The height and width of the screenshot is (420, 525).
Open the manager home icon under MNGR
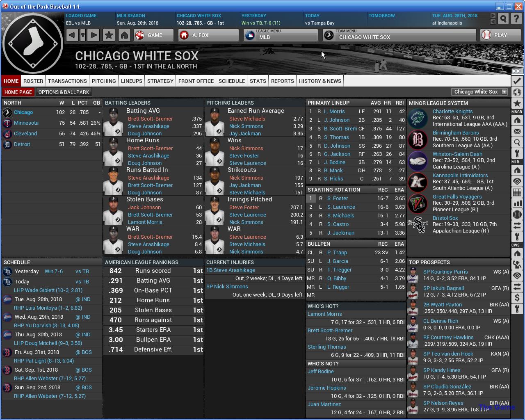pos(517,121)
